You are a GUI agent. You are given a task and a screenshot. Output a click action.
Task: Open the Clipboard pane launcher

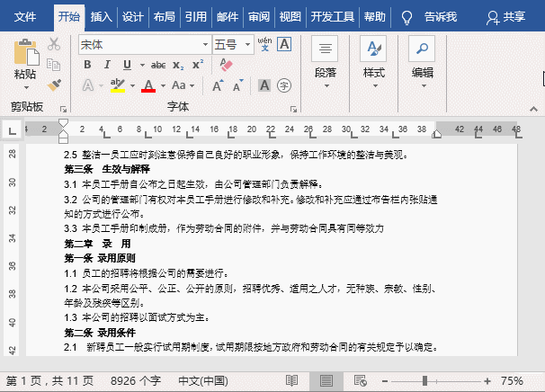63,109
